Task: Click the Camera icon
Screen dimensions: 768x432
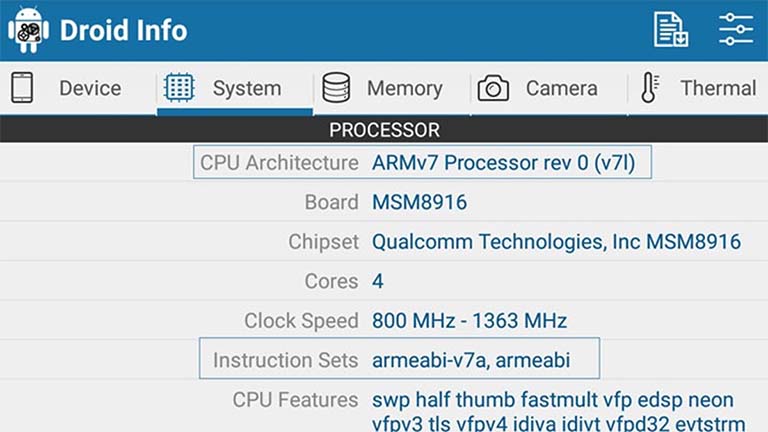Action: pyautogui.click(x=493, y=88)
